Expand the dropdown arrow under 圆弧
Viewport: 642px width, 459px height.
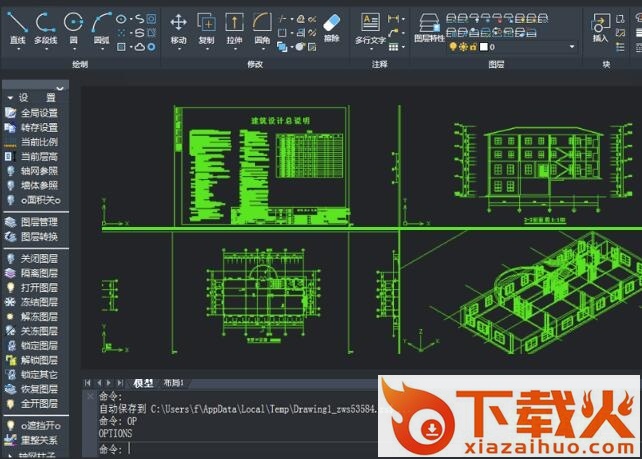coord(102,49)
